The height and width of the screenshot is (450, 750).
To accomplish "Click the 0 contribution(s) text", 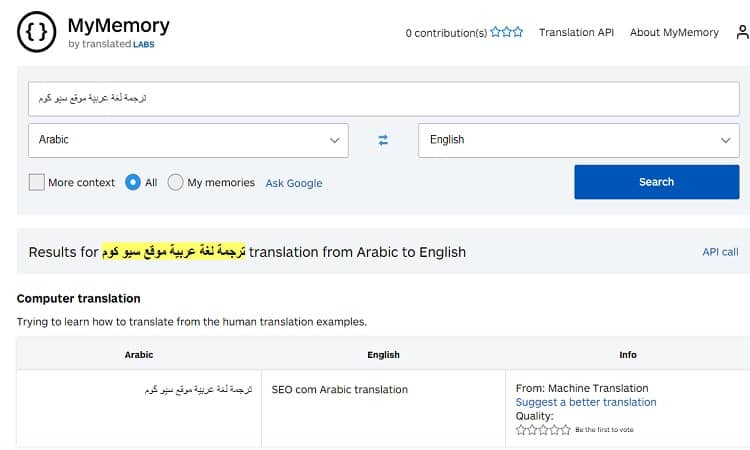I will point(446,33).
